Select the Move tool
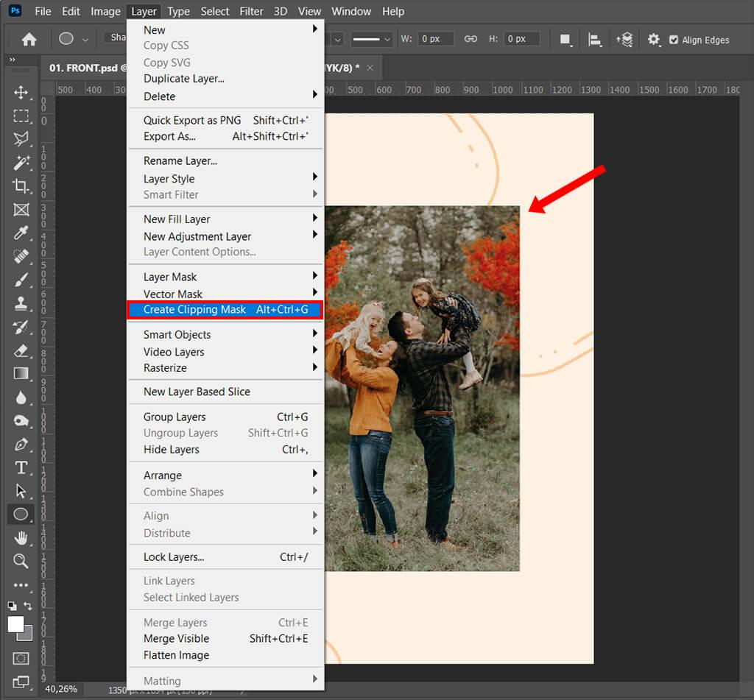754x700 pixels. coord(21,92)
